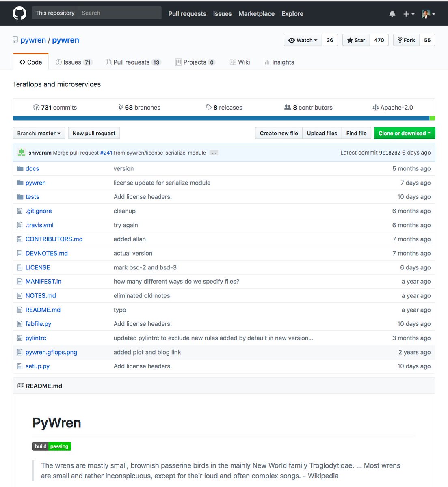Click the file icon beside pylintrc

pos(19,338)
